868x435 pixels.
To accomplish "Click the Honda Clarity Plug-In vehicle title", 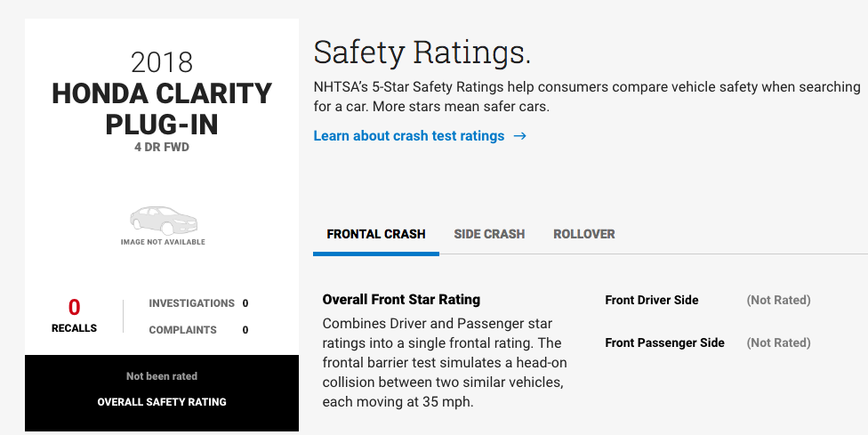I will [162, 109].
